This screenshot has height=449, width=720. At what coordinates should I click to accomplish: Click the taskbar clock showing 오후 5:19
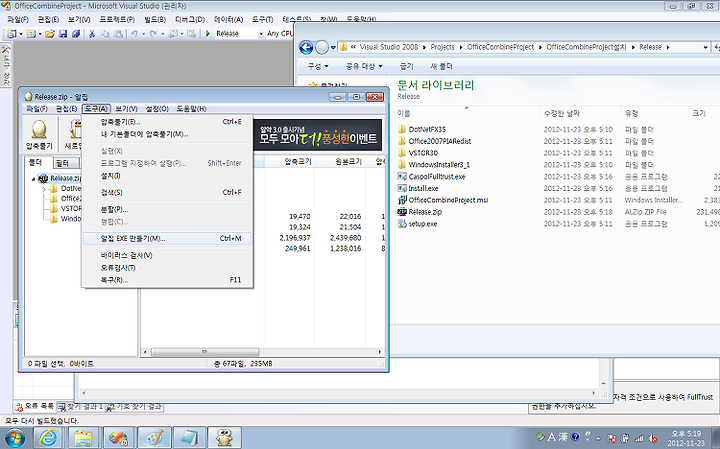point(686,438)
